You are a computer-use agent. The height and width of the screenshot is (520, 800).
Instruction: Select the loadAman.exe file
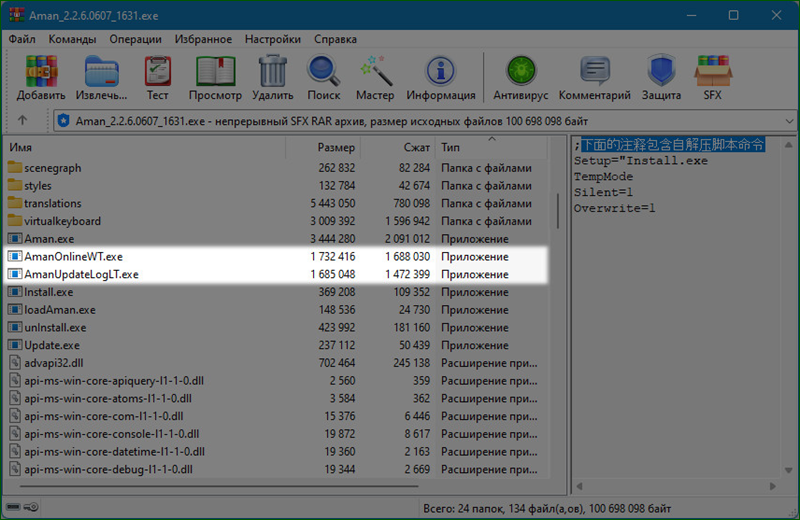pyautogui.click(x=60, y=310)
